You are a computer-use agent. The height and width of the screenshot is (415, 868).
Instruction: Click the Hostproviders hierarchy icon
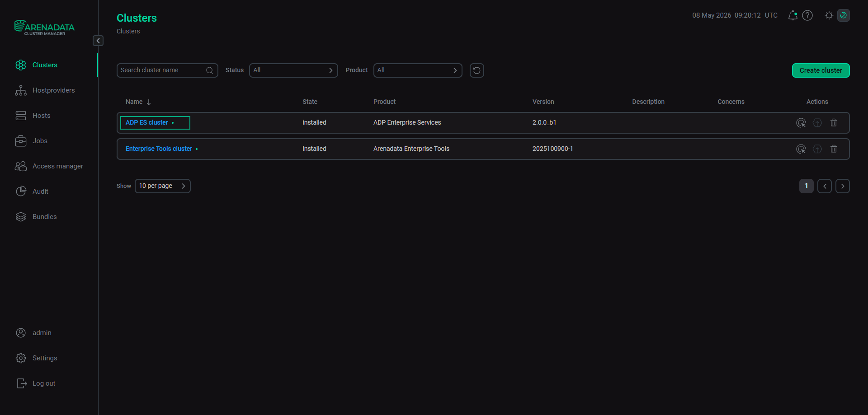tap(21, 90)
